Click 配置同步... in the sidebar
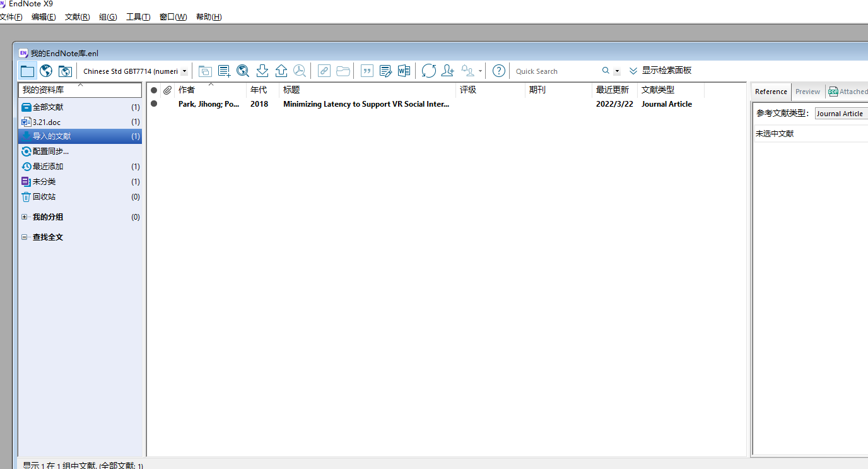This screenshot has height=469, width=868. coord(80,151)
